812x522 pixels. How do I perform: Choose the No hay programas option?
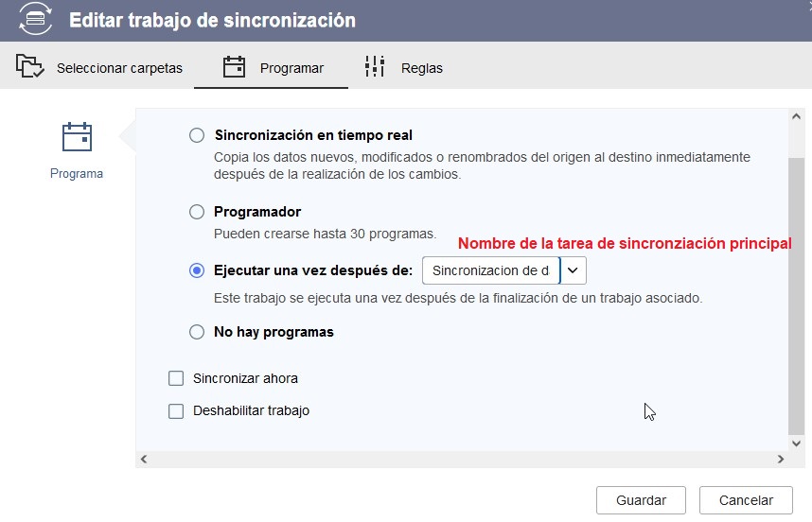[197, 332]
